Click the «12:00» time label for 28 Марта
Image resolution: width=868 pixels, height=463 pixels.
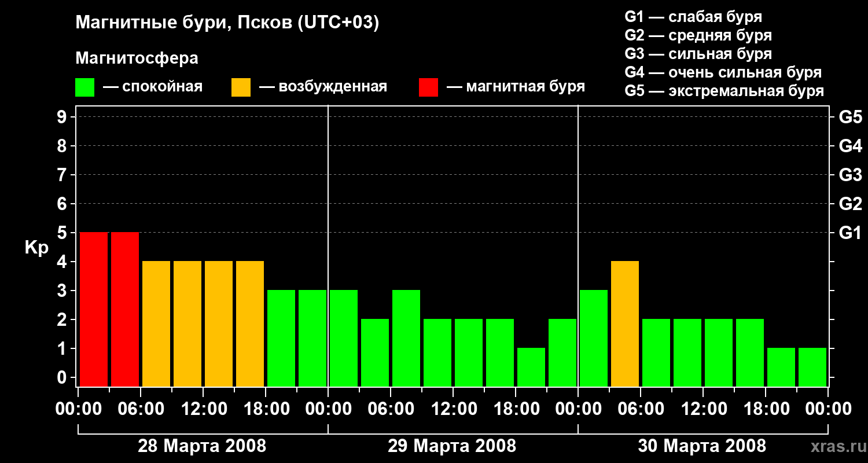point(203,409)
